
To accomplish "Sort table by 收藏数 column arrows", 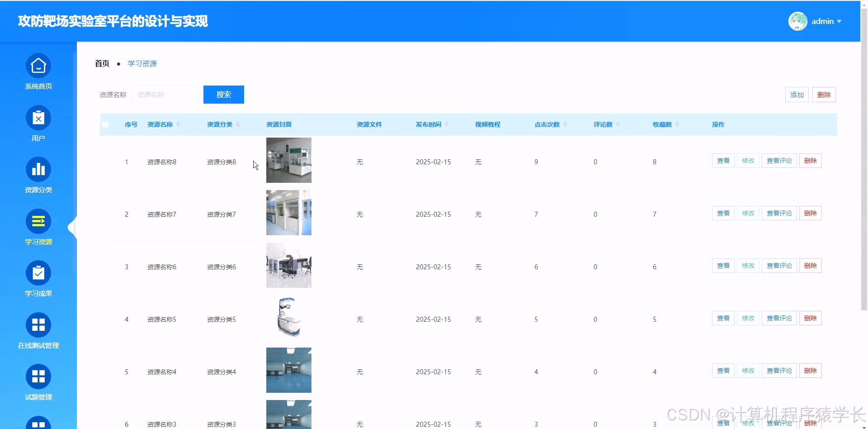I will [677, 124].
